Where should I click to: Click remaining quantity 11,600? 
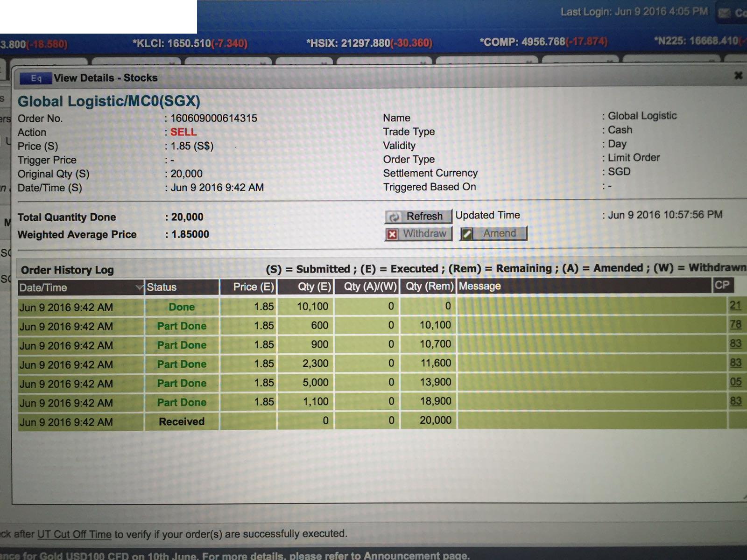click(435, 363)
